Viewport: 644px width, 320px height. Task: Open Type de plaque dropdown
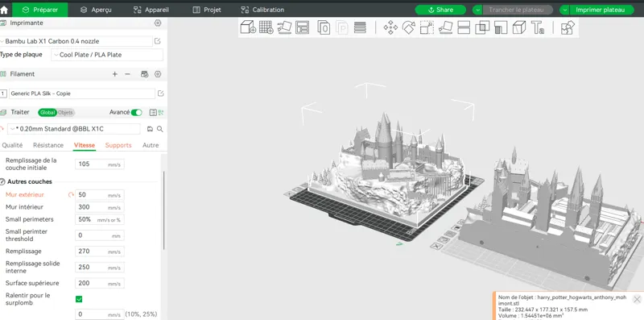tap(107, 55)
